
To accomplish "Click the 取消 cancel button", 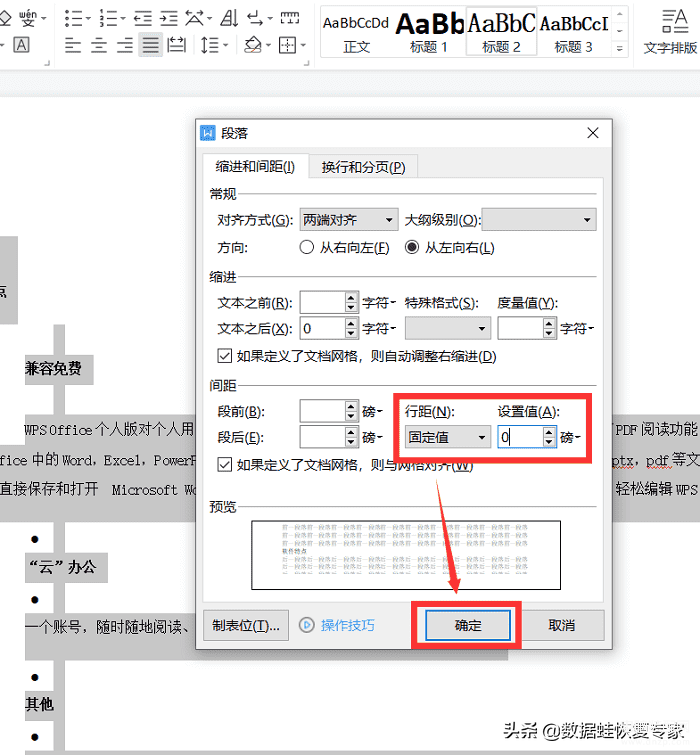I will pos(562,625).
